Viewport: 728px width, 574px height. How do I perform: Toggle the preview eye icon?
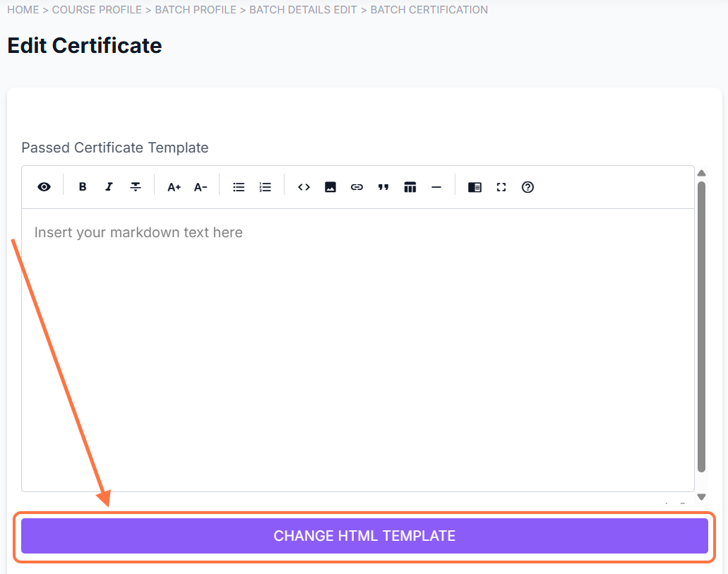pyautogui.click(x=44, y=187)
